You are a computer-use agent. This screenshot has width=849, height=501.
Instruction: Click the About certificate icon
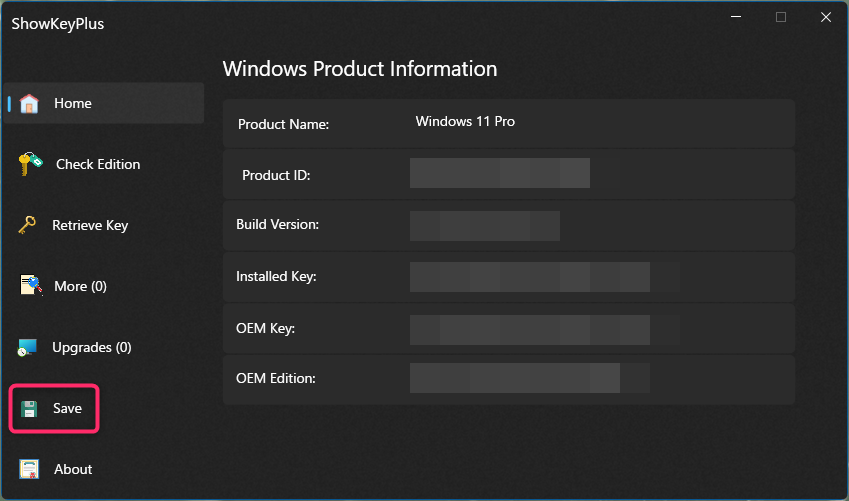[30, 470]
